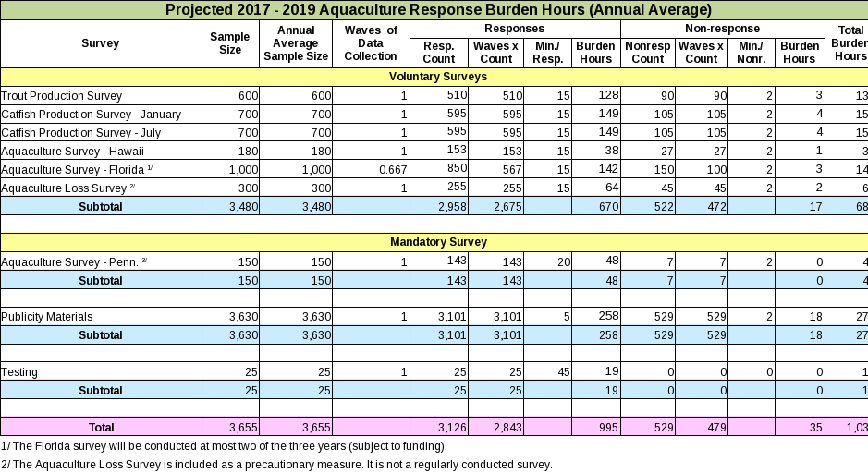This screenshot has height=473, width=868.
Task: Click voluntary subtotal burden hours '670'
Action: (595, 206)
